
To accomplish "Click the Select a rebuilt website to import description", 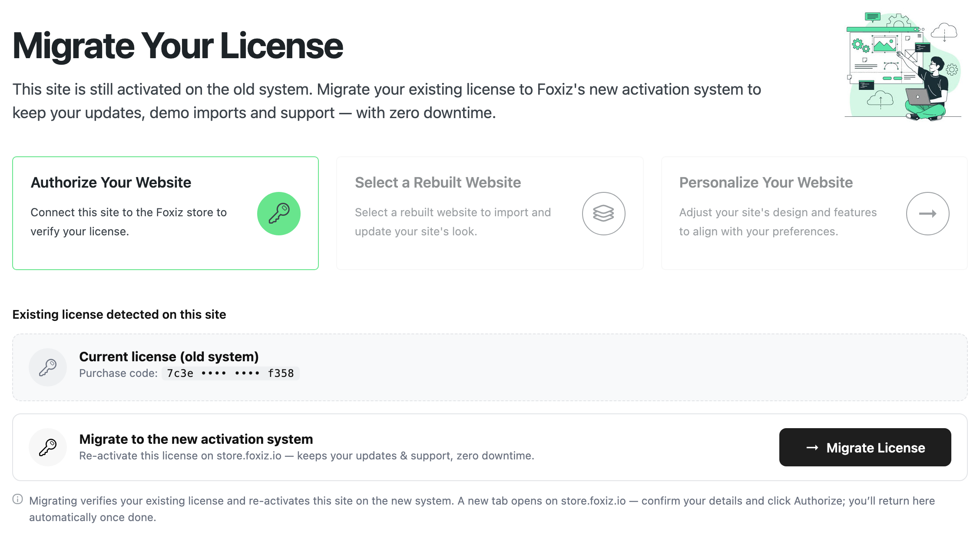I will (453, 222).
